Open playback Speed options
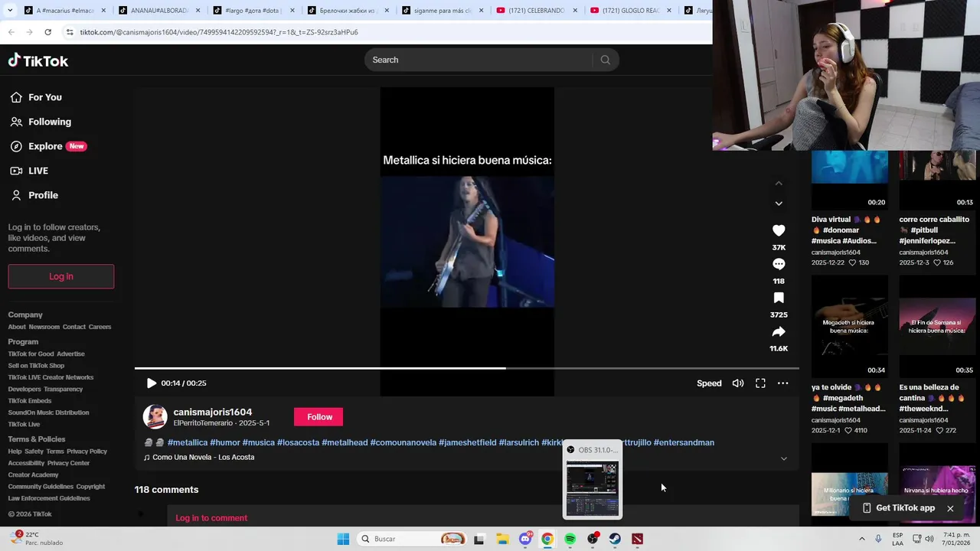Screen dimensions: 980x551 click(x=709, y=383)
